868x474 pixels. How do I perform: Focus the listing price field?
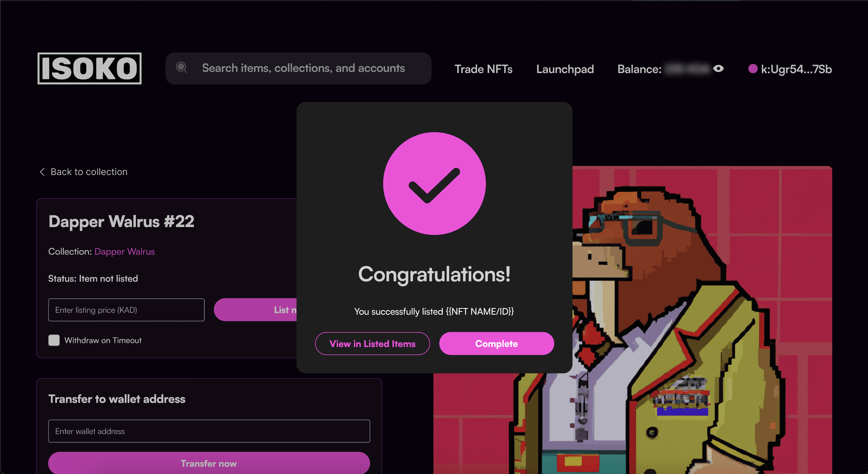(x=126, y=310)
